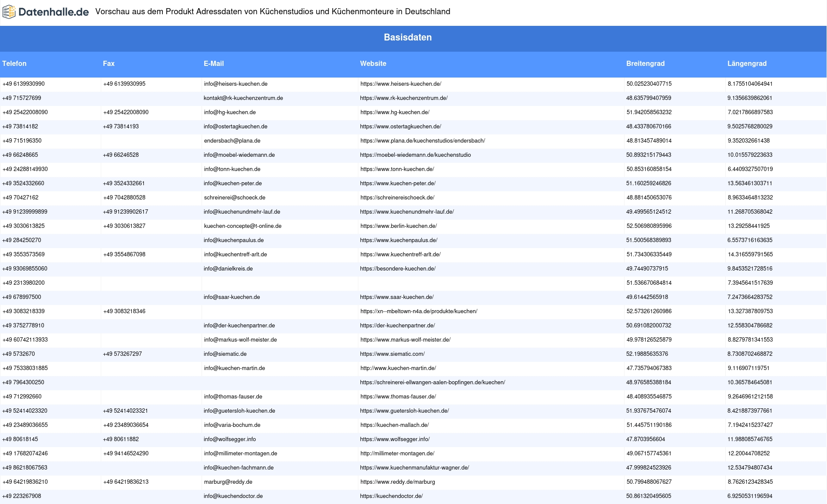Open the plana.de kuechenstudios endersbach link
The image size is (827, 504).
pos(423,141)
